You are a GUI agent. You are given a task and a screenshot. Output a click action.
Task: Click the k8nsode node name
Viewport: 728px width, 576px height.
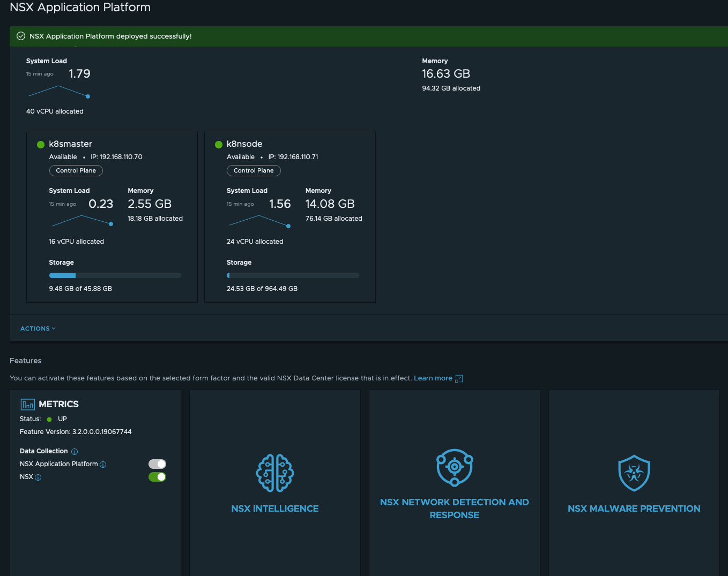tap(244, 144)
